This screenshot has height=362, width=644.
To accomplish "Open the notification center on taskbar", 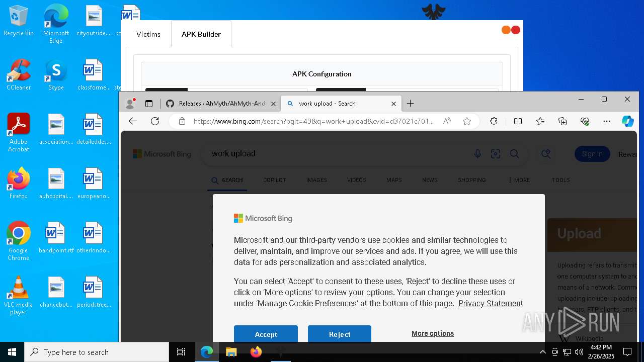I will coord(627,352).
